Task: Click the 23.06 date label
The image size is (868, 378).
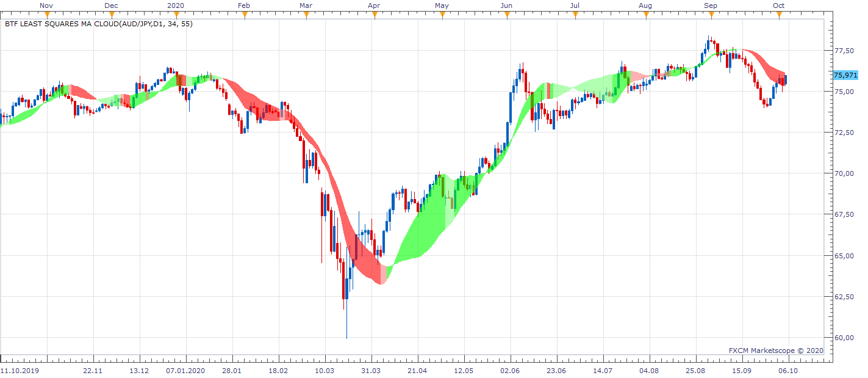Action: pos(556,371)
